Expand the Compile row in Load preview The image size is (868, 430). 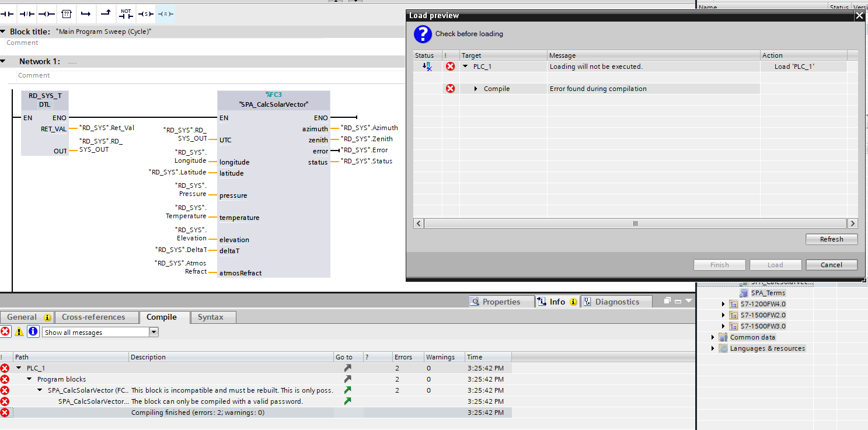(476, 89)
